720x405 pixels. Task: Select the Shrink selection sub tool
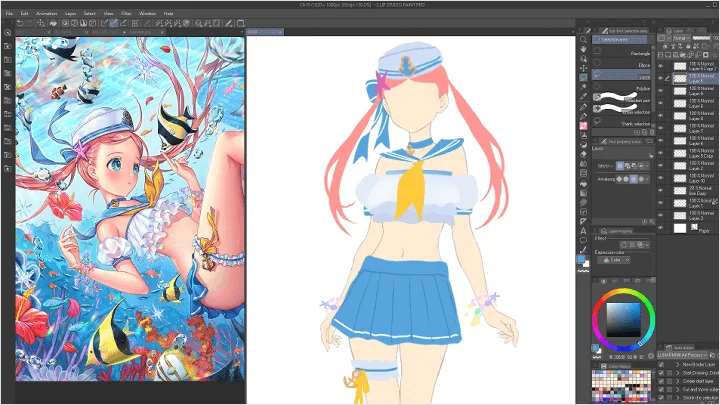point(621,122)
